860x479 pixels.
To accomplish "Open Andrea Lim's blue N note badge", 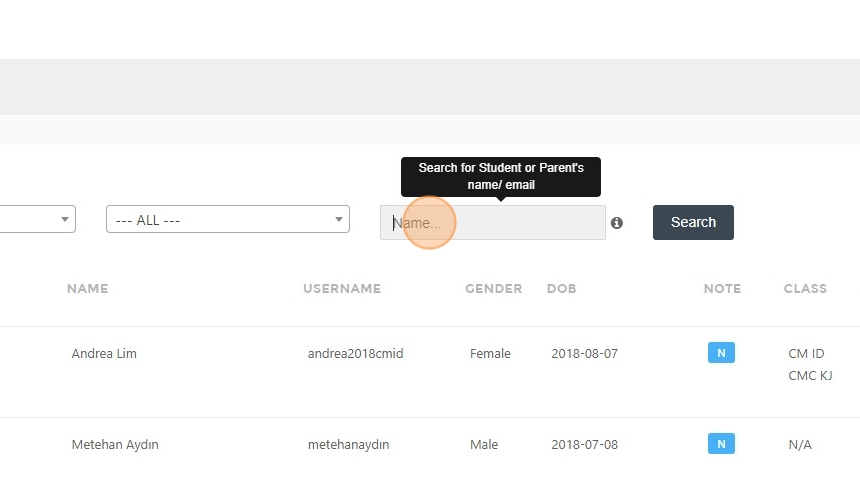I will pyautogui.click(x=721, y=353).
